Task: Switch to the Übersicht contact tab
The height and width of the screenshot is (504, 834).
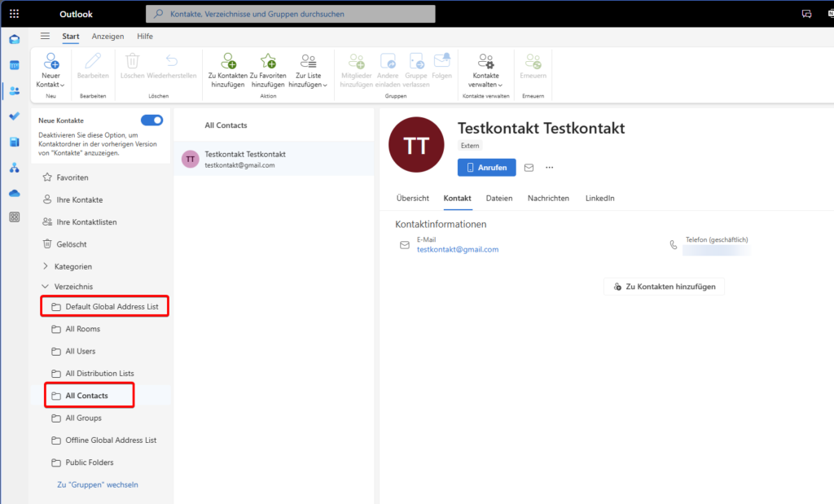Action: [412, 198]
